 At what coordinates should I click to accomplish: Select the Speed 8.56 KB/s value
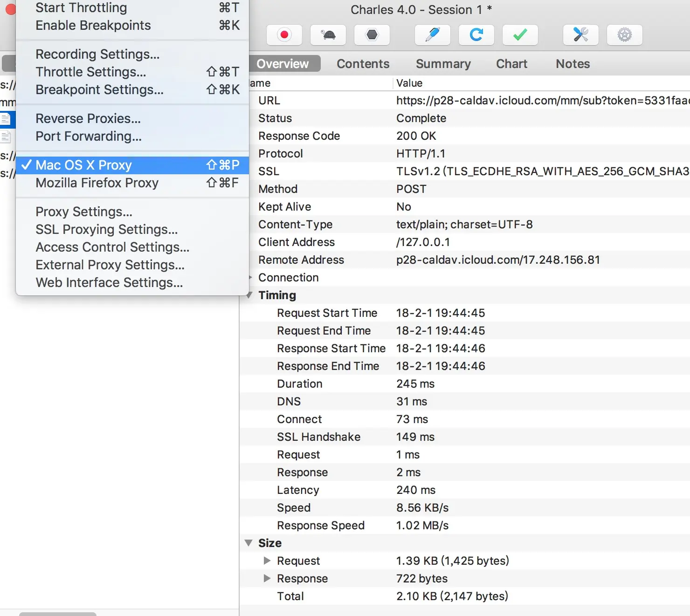(422, 508)
